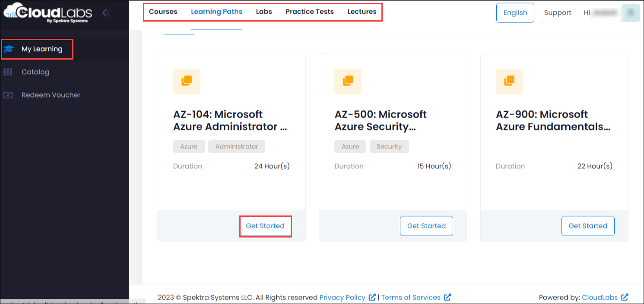Open Redeem Voucher in the sidebar

click(x=51, y=95)
